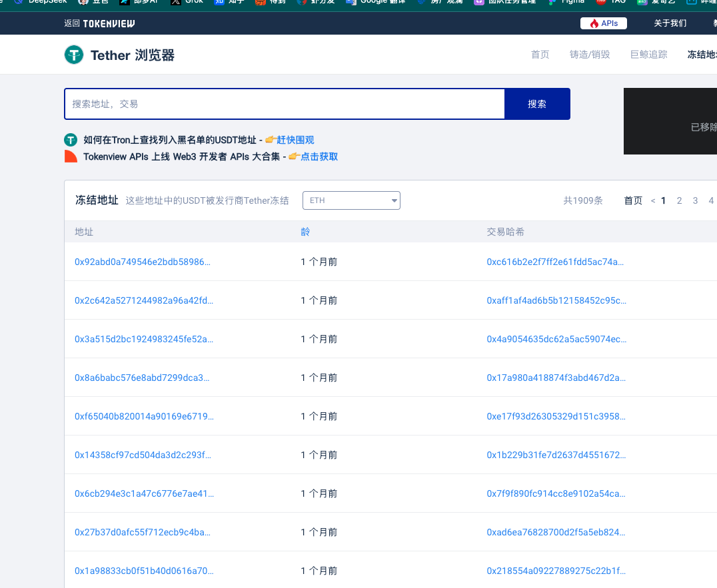
Task: Click the DeepSeek bookmark icon
Action: [17, 2]
